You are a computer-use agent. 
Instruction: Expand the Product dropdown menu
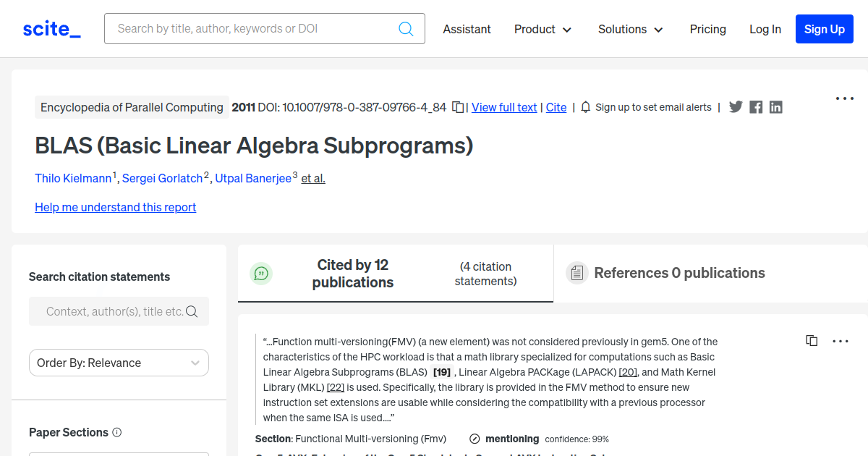click(543, 29)
